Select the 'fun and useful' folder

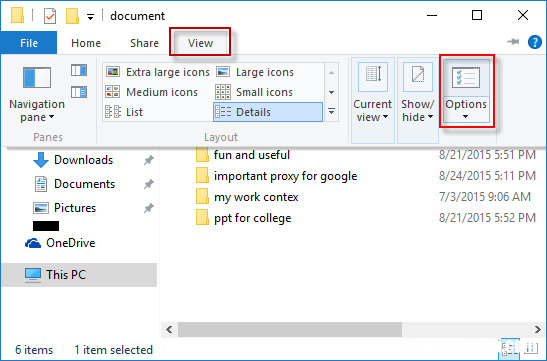pos(252,155)
